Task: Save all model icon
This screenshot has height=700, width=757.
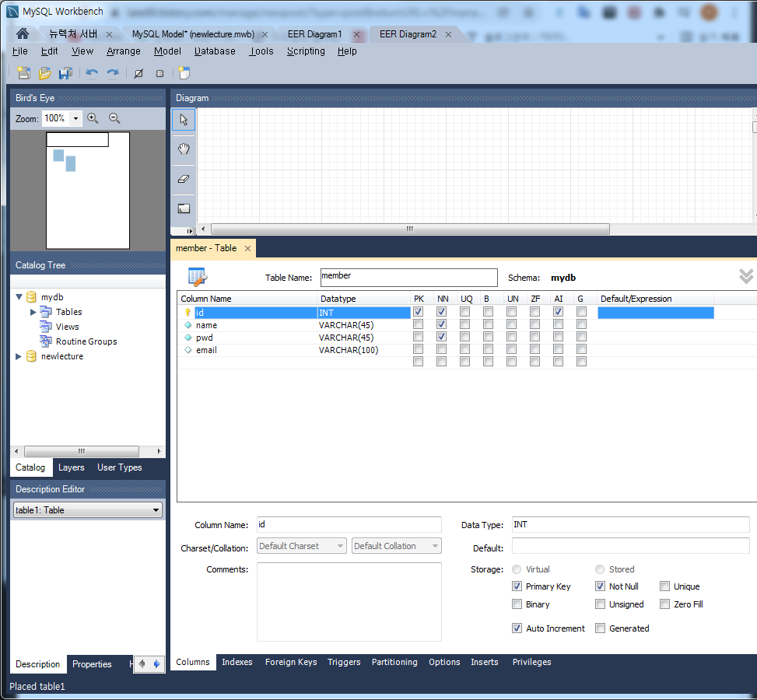Action: click(65, 73)
